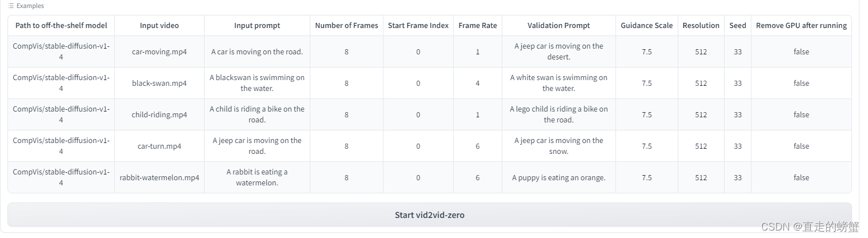Viewport: 868px width, 238px height.
Task: Click the 'Validation Prompt' column header
Action: tap(558, 26)
